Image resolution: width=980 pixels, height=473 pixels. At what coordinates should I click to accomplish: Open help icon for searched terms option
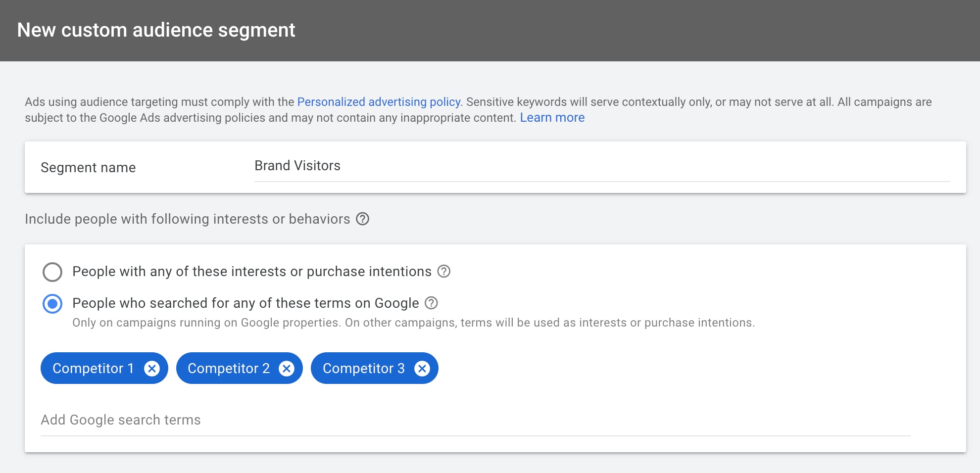coord(432,303)
